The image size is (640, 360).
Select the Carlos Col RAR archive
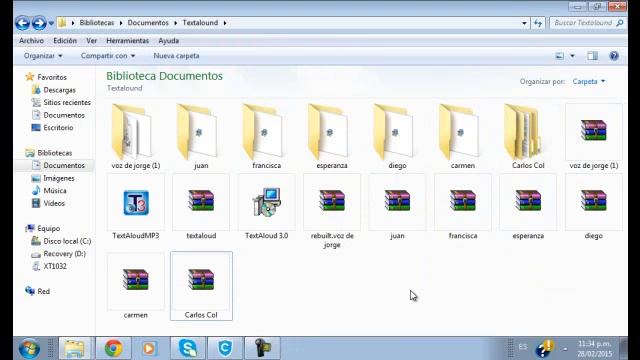click(x=201, y=286)
